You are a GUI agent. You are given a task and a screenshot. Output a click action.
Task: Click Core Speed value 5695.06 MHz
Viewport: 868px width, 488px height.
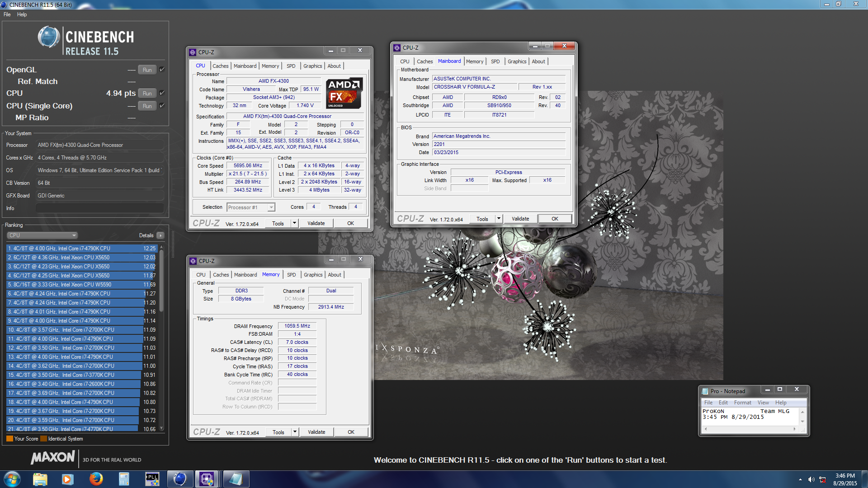coord(248,165)
